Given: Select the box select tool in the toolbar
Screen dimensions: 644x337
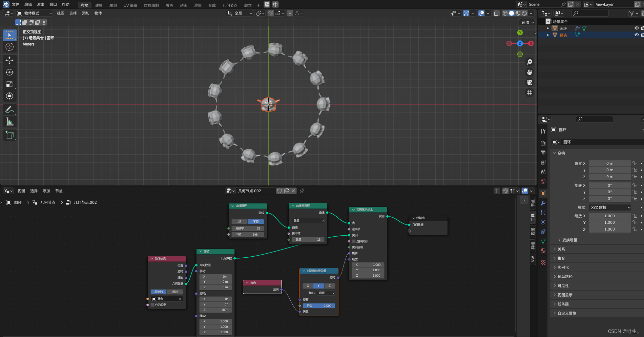Looking at the screenshot, I should [x=9, y=35].
